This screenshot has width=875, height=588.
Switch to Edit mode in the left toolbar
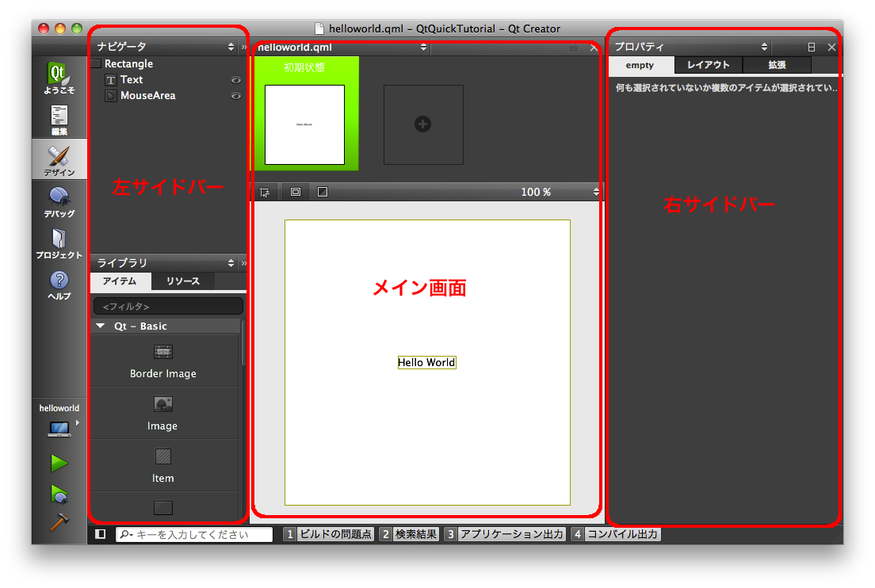(x=59, y=119)
